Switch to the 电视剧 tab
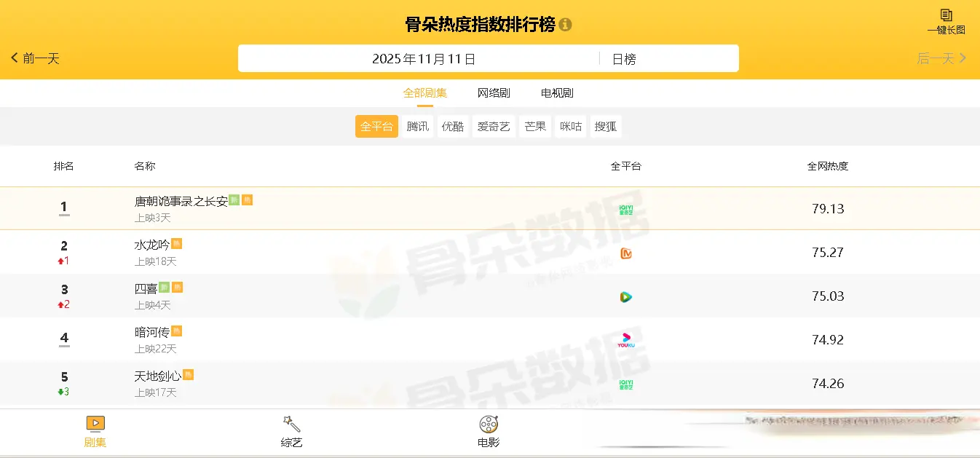Image resolution: width=980 pixels, height=458 pixels. click(557, 93)
